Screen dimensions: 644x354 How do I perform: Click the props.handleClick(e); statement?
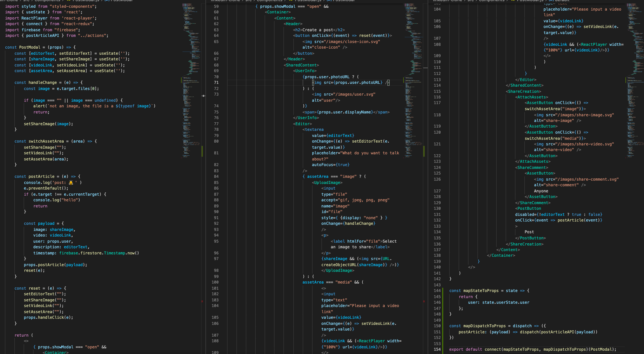point(49,318)
